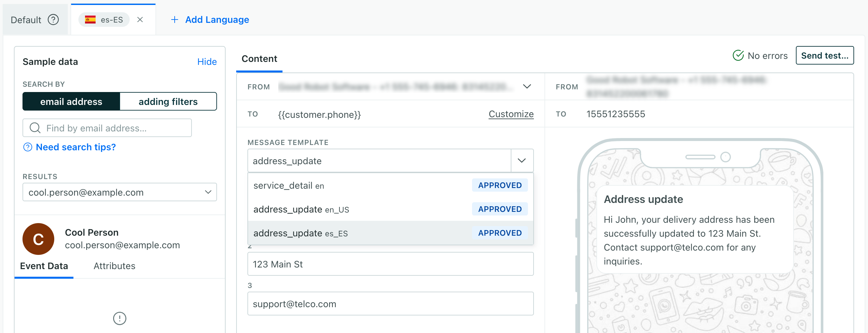Select the Content tab
This screenshot has height=333, width=868.
259,59
